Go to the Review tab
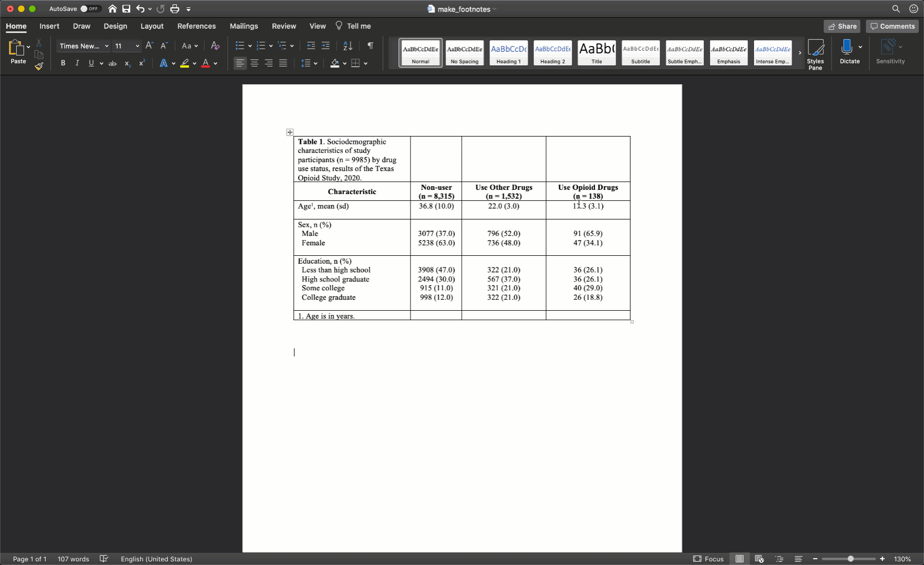 [284, 26]
